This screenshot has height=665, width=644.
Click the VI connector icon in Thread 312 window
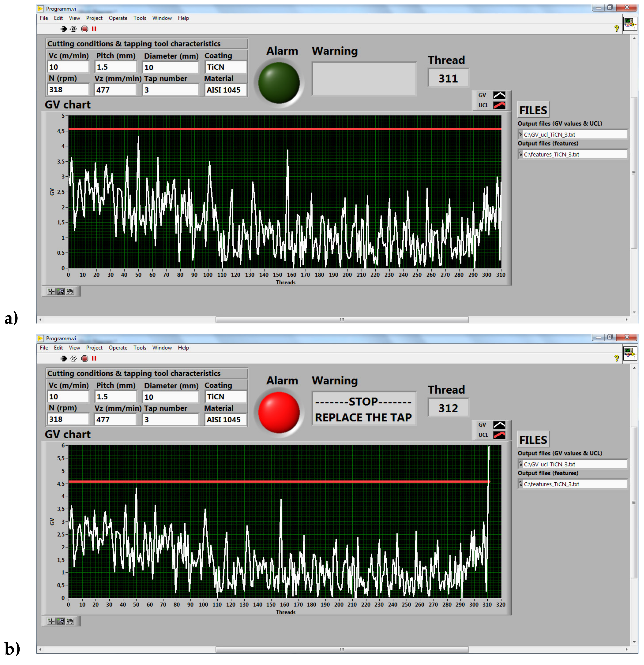point(630,353)
